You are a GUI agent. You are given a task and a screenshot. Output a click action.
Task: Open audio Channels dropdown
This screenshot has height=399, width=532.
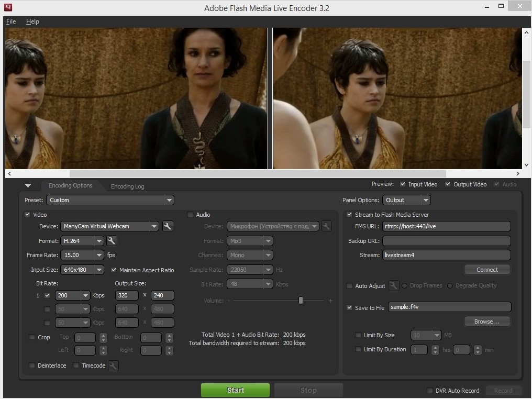click(x=250, y=255)
